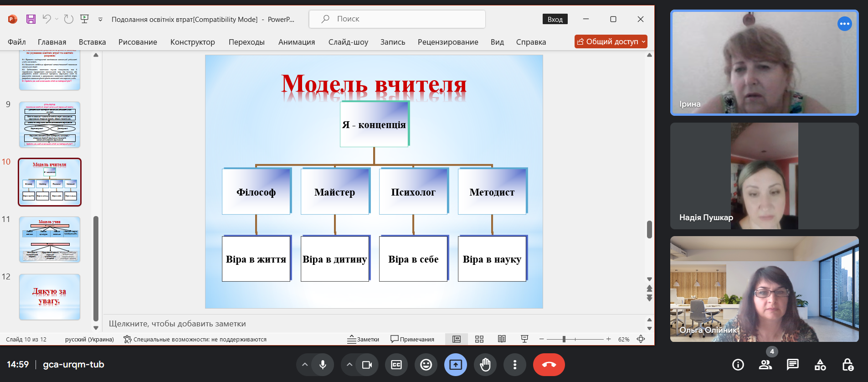Turn off the camera in Meet
The height and width of the screenshot is (382, 868).
pos(367,365)
